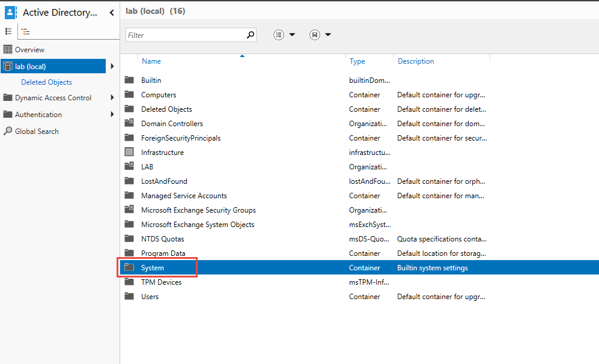This screenshot has height=364, width=599.
Task: Click the LAB name text
Action: coord(147,167)
